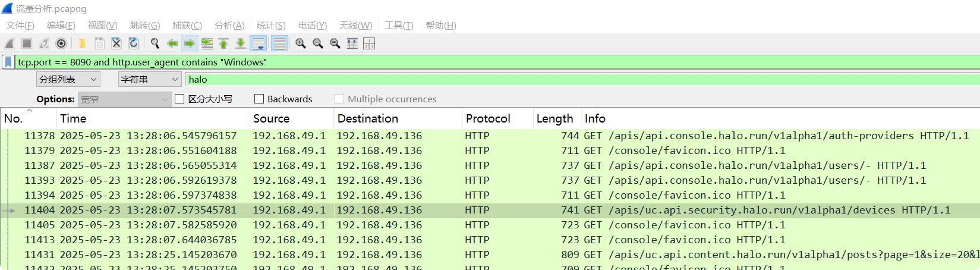Click the display filter bookmark icon
The image size is (980, 270).
[x=8, y=62]
